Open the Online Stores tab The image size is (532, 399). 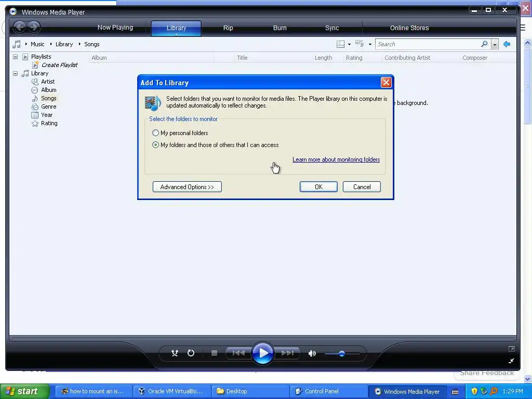(x=409, y=28)
